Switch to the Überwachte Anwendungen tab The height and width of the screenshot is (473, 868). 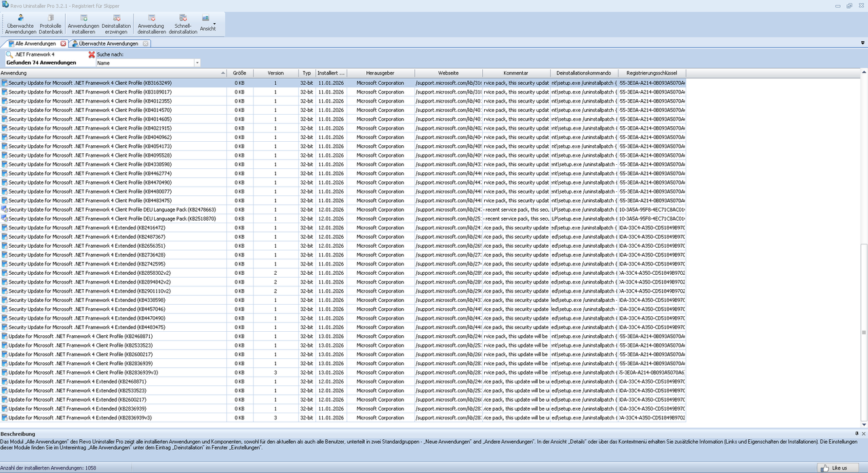[111, 43]
